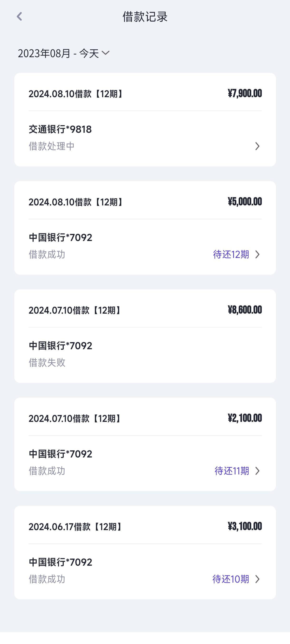View 待还10期 repayment details

pos(231,579)
